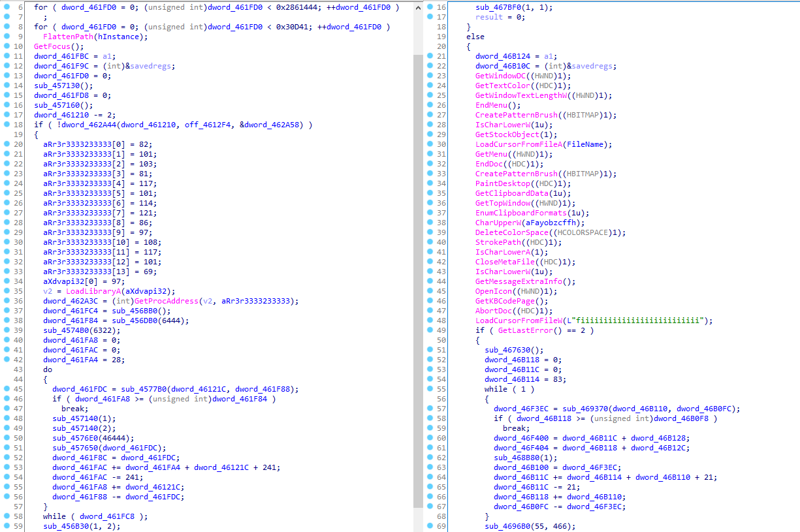Screen dimensions: 800x532
Task: Select sub_457650 call
Action: tap(75, 448)
